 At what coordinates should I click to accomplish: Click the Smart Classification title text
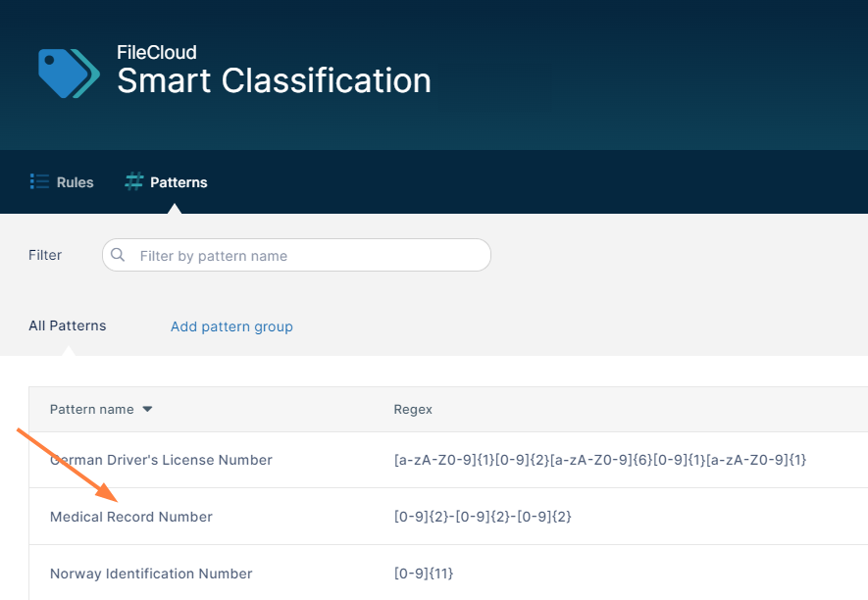[x=274, y=80]
